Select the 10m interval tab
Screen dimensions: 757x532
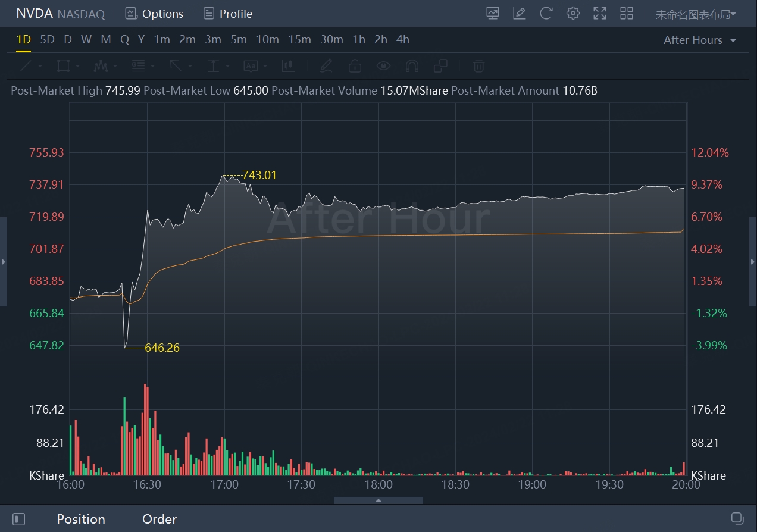click(x=268, y=39)
